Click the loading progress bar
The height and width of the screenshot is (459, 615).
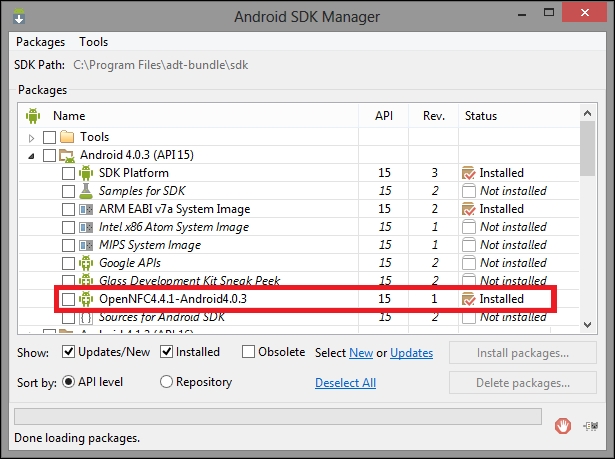pos(278,416)
